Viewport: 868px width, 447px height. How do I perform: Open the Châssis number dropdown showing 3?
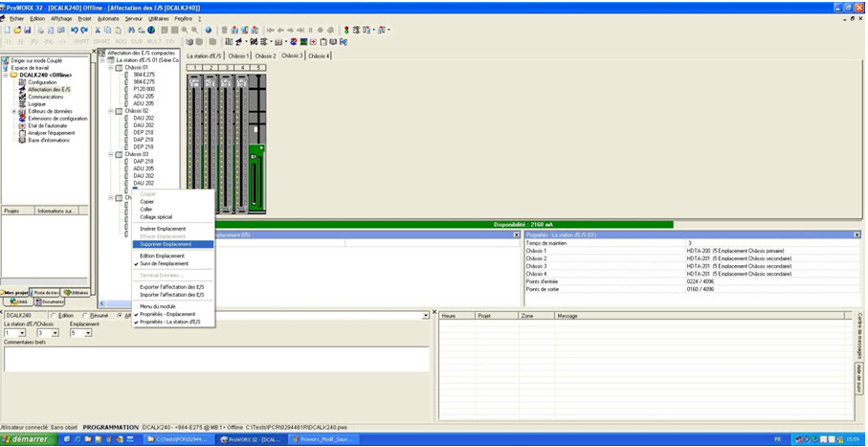click(55, 333)
